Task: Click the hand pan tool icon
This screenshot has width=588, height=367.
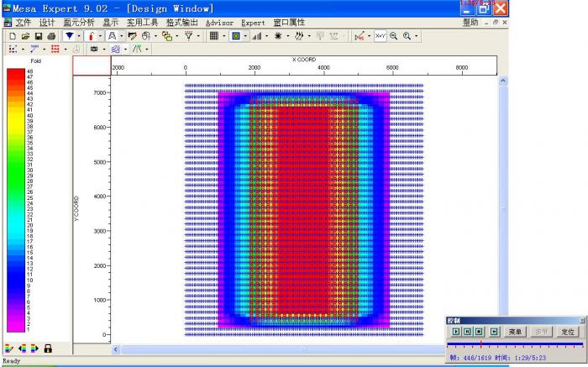Action: pos(146,37)
